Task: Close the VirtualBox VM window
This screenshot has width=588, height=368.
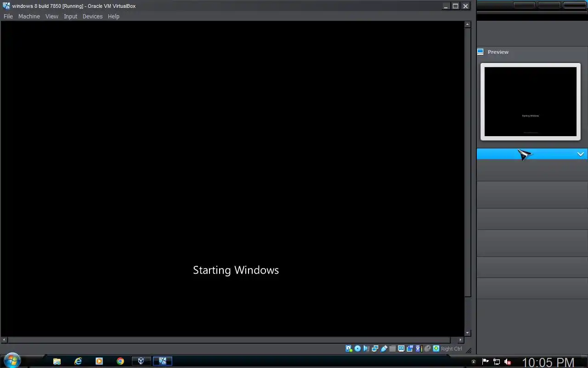Action: click(465, 6)
